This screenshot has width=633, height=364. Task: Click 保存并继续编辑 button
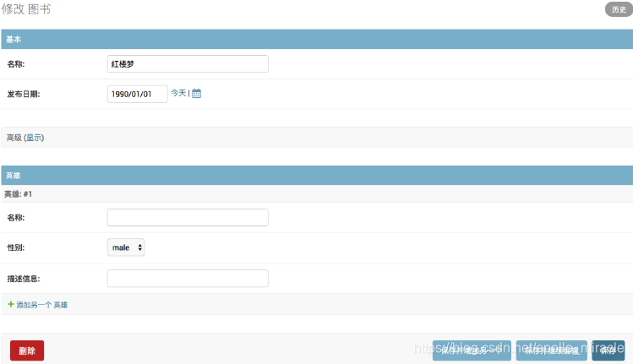coord(552,350)
